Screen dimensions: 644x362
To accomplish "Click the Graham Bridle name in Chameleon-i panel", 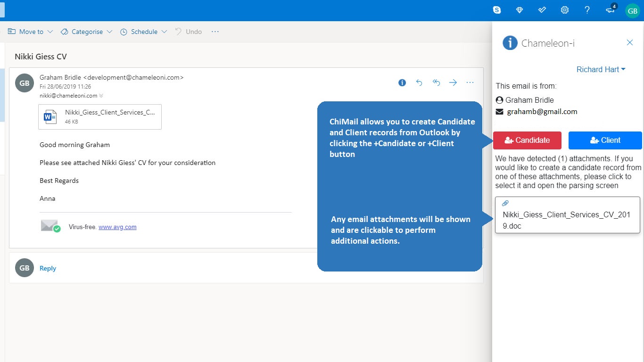I will pyautogui.click(x=529, y=100).
